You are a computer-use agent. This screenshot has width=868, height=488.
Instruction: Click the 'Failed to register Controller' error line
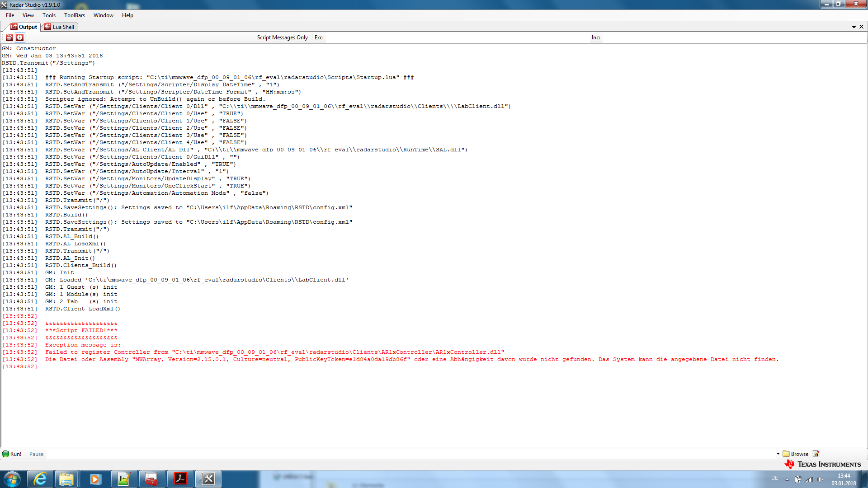pos(274,352)
